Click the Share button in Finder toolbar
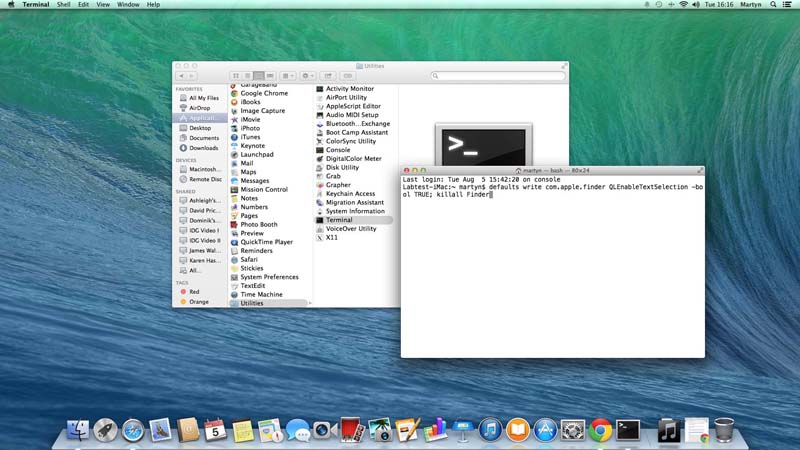 (x=328, y=76)
